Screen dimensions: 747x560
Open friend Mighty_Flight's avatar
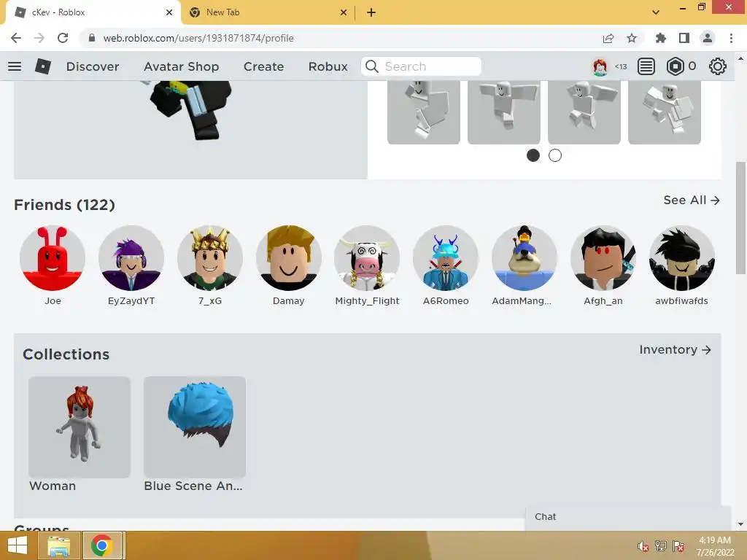(x=367, y=257)
